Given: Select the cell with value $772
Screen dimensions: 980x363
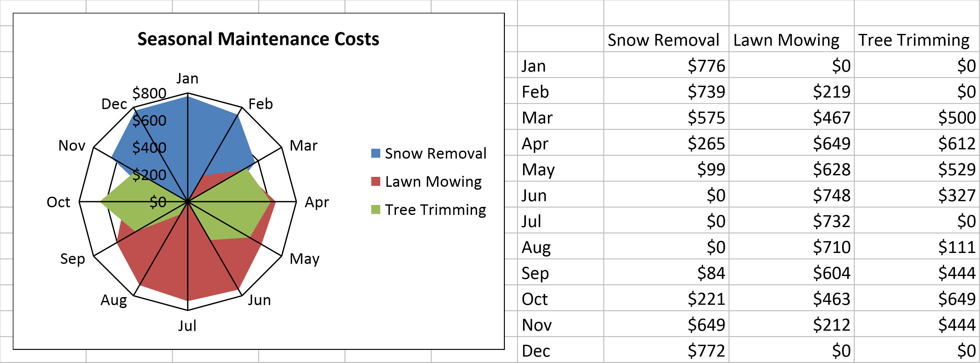Looking at the screenshot, I should [665, 351].
